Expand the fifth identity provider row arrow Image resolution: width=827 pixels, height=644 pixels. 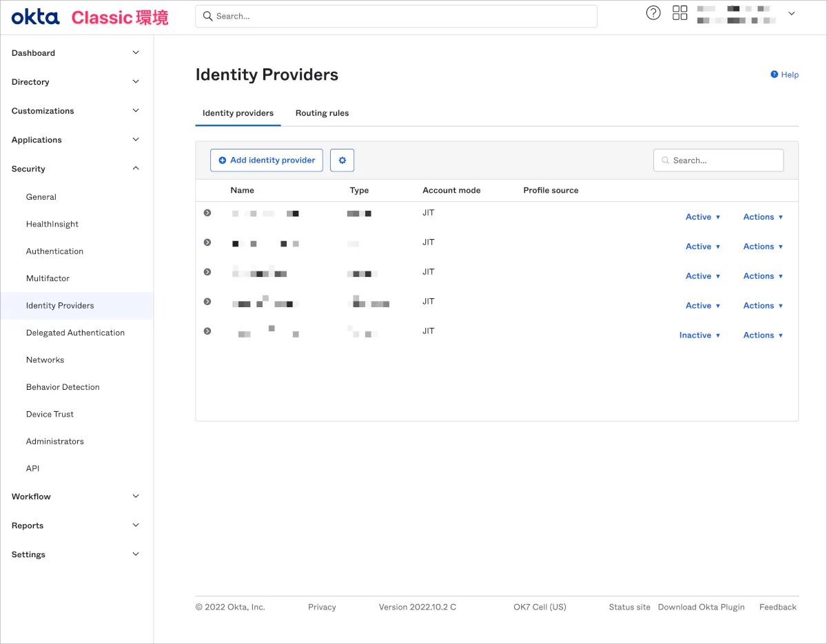pos(207,331)
